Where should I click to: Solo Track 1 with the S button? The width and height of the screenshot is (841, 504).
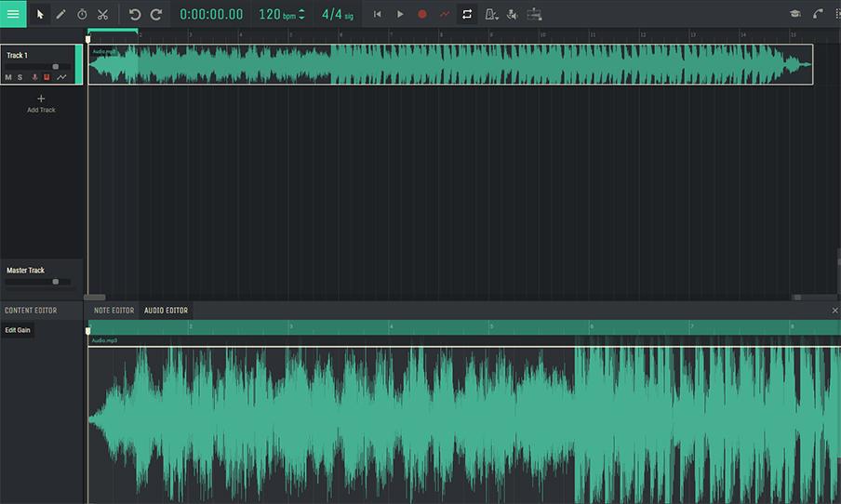(20, 77)
